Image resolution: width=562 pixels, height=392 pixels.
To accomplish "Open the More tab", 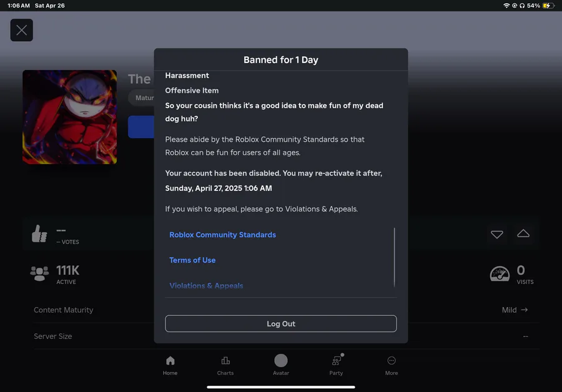I will click(x=392, y=366).
